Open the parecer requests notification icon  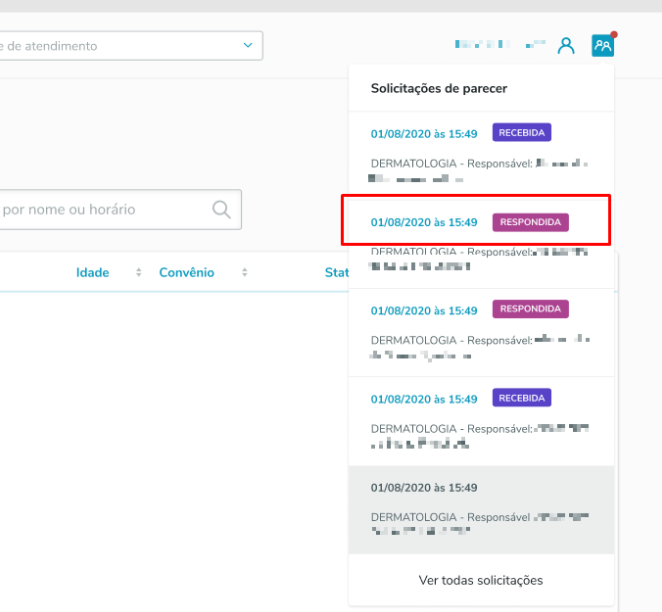[602, 45]
